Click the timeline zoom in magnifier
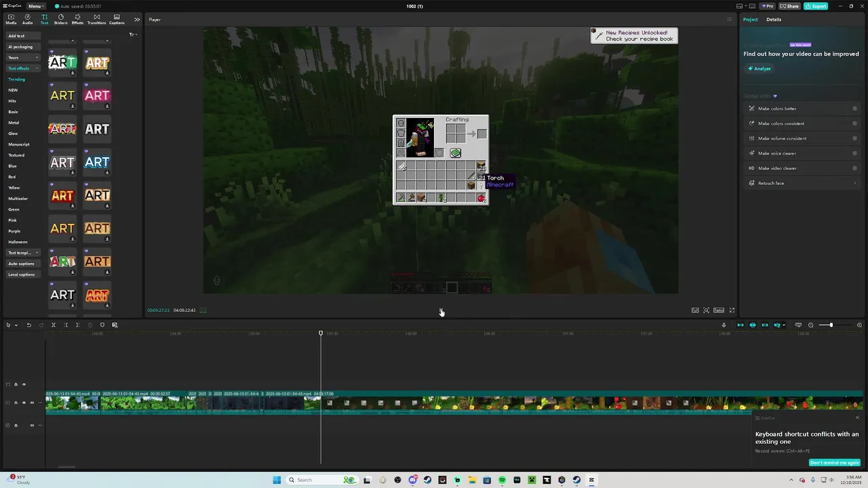The height and width of the screenshot is (488, 868). pos(859,325)
